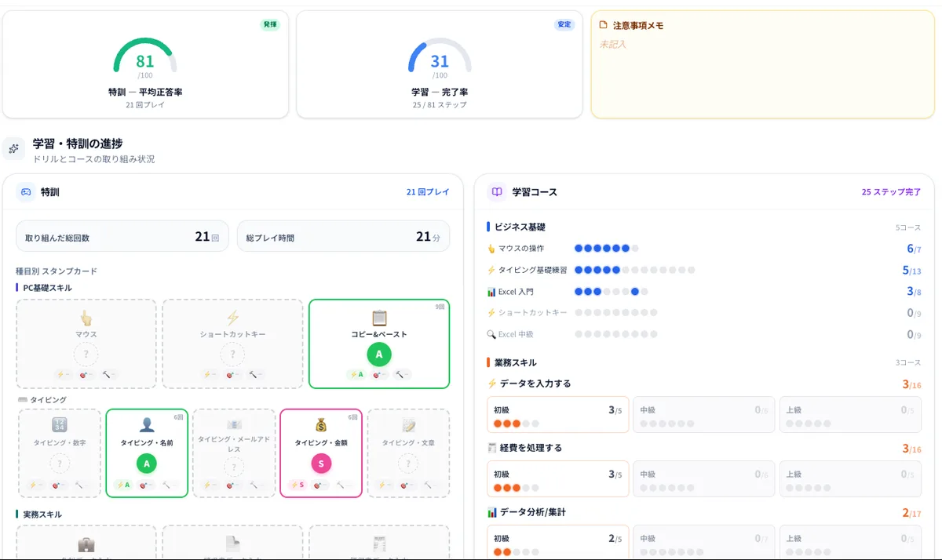
Task: Open the Excel 入門 course row
Action: [x=705, y=292]
